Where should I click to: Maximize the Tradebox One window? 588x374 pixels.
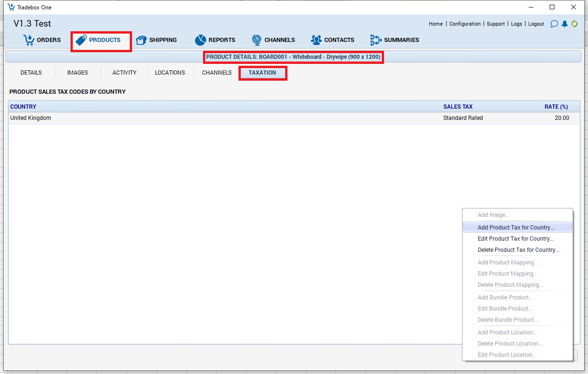[x=552, y=7]
